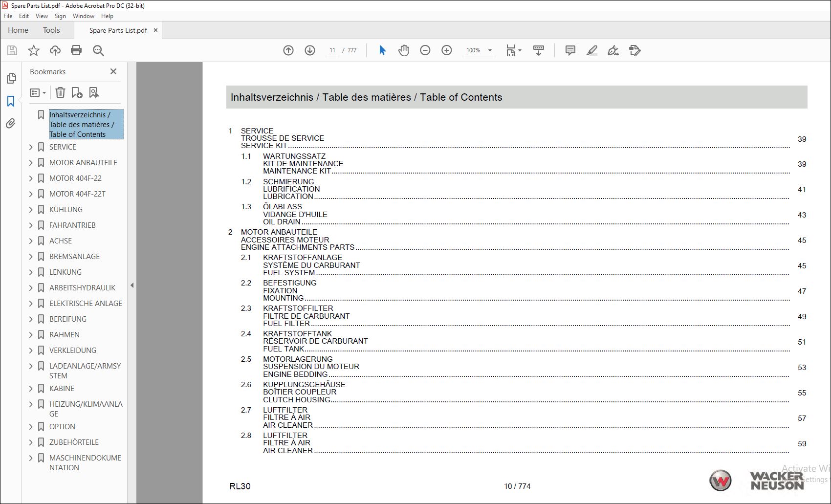The height and width of the screenshot is (504, 831).
Task: Click the KRAFTSTOFFFILTER fuel filter contents entry
Action: tap(524, 316)
